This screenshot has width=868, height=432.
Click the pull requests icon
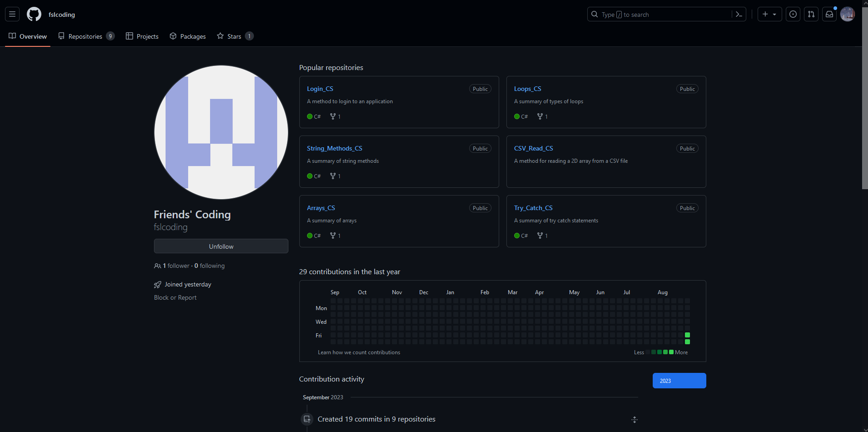[x=811, y=14]
